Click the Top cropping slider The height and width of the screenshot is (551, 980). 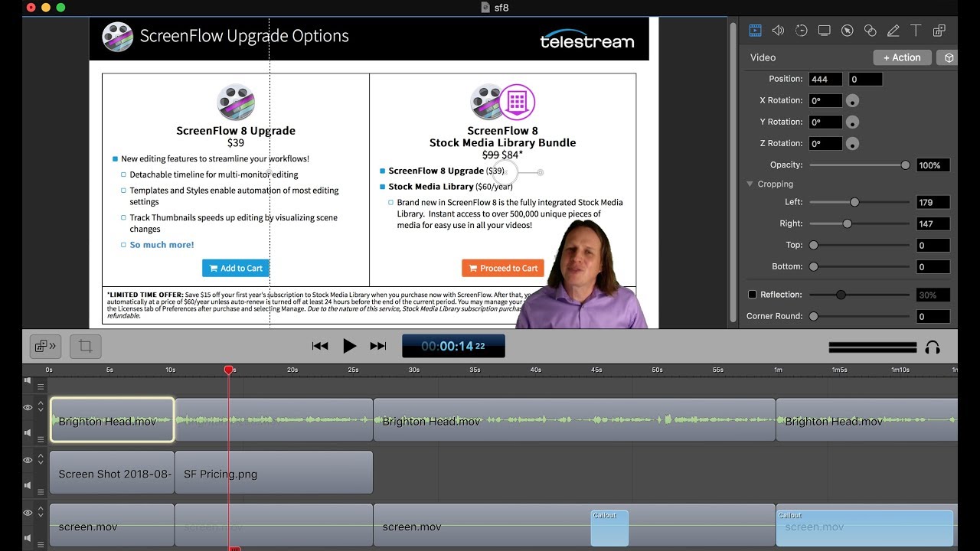[x=860, y=245]
